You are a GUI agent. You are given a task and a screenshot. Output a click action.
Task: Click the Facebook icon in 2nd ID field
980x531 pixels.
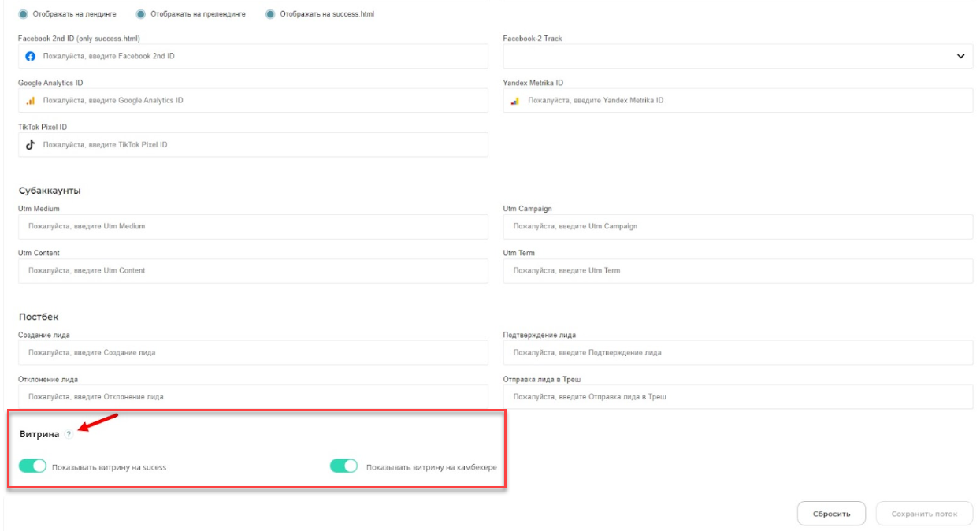point(31,57)
